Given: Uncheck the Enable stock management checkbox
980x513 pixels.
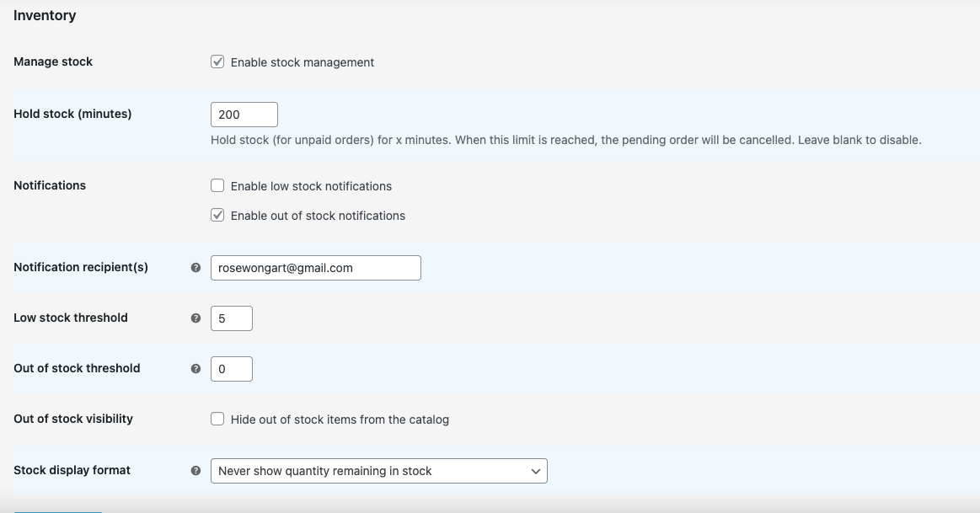Looking at the screenshot, I should pyautogui.click(x=217, y=61).
